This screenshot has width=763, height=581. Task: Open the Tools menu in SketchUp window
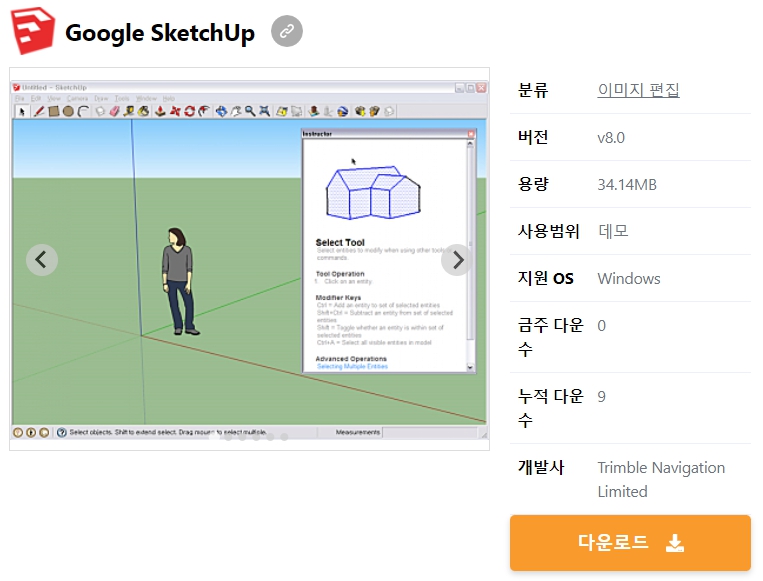pyautogui.click(x=122, y=98)
